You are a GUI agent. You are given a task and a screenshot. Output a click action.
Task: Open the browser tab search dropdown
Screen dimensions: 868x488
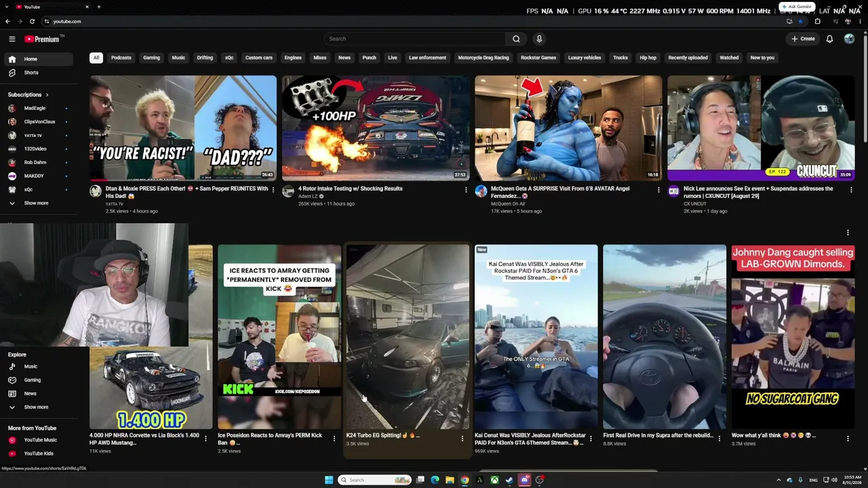(7, 7)
